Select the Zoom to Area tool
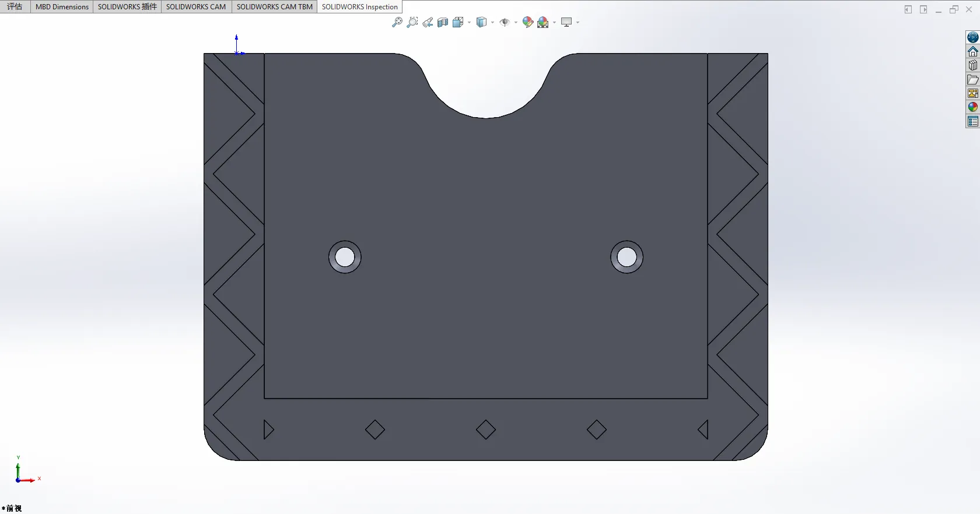Viewport: 980px width, 514px height. [x=412, y=22]
